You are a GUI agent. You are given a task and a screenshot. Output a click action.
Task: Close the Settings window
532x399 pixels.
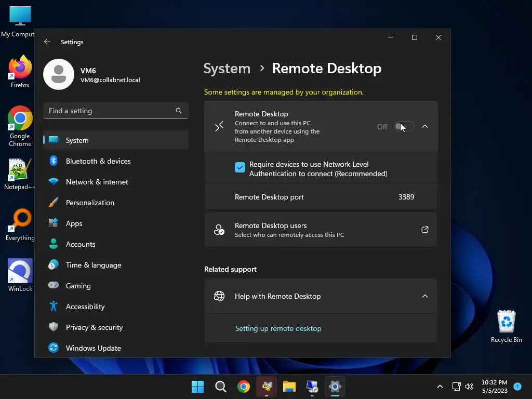(438, 37)
